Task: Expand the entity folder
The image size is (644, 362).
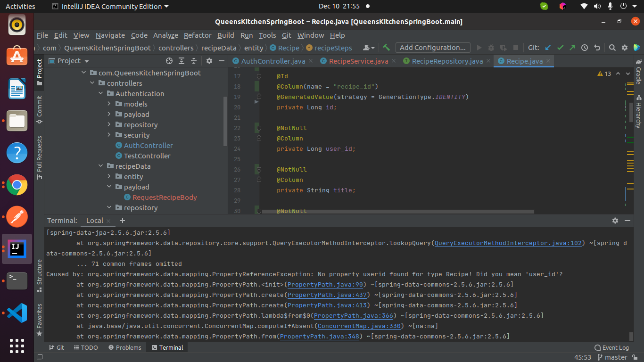Action: tap(109, 177)
